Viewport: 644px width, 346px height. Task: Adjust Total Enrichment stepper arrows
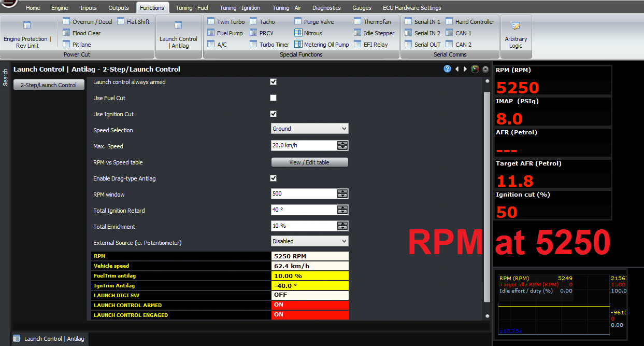point(342,226)
